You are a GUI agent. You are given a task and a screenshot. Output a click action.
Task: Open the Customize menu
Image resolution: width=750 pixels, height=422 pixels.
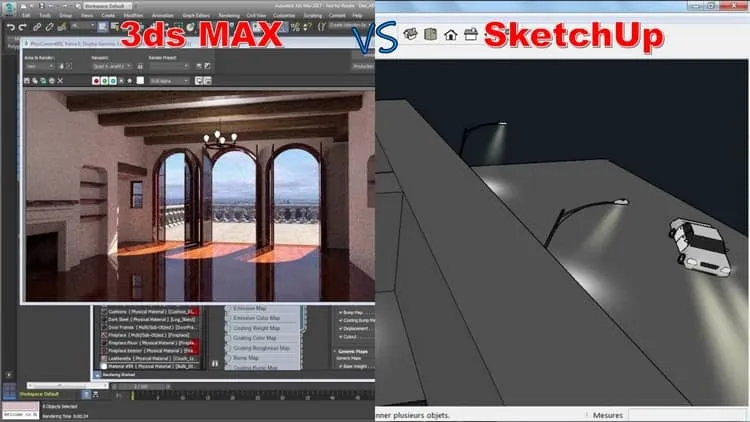coord(284,15)
